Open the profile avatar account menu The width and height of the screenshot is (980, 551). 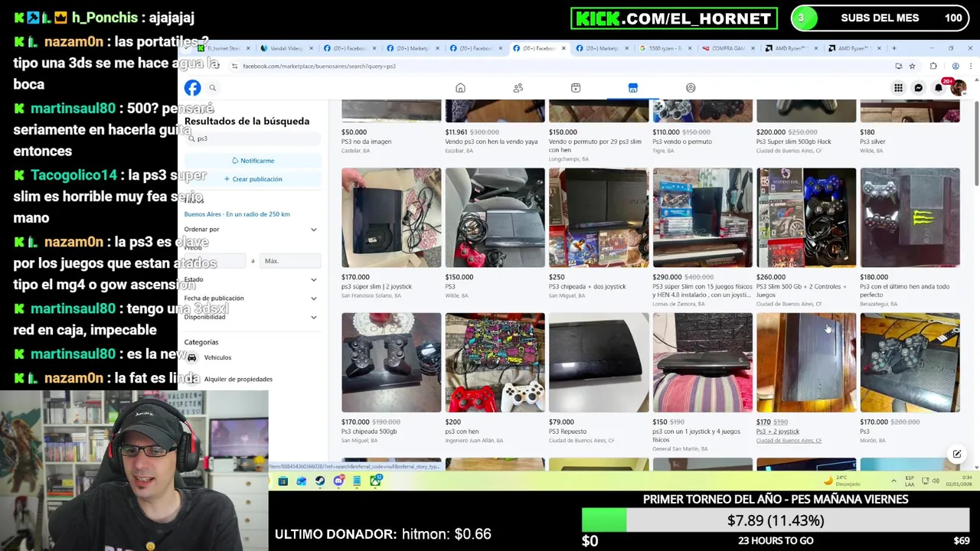958,88
